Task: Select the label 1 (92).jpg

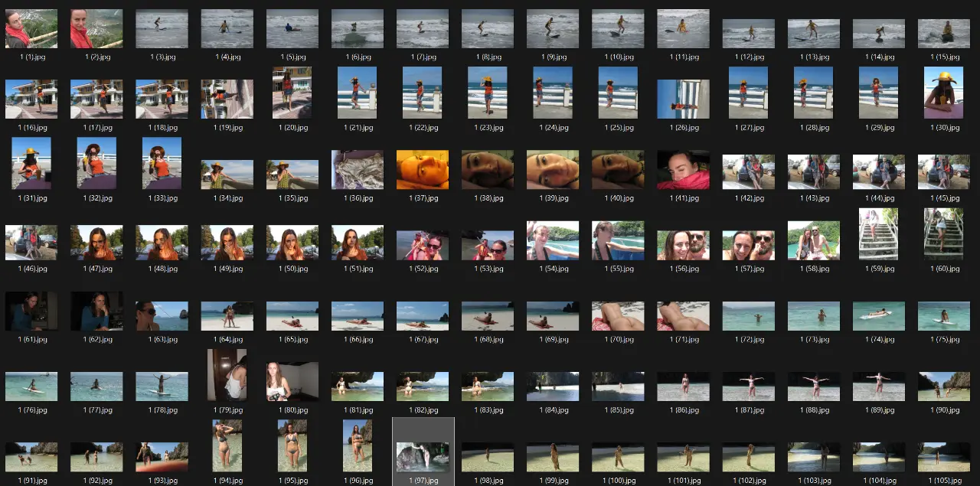Action: point(96,480)
